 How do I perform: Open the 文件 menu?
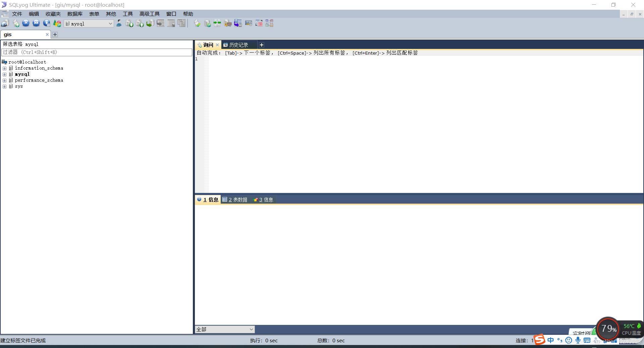pos(17,14)
